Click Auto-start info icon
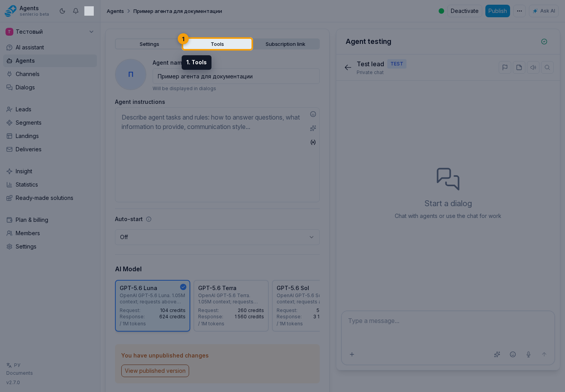The width and height of the screenshot is (565, 392). pyautogui.click(x=149, y=219)
